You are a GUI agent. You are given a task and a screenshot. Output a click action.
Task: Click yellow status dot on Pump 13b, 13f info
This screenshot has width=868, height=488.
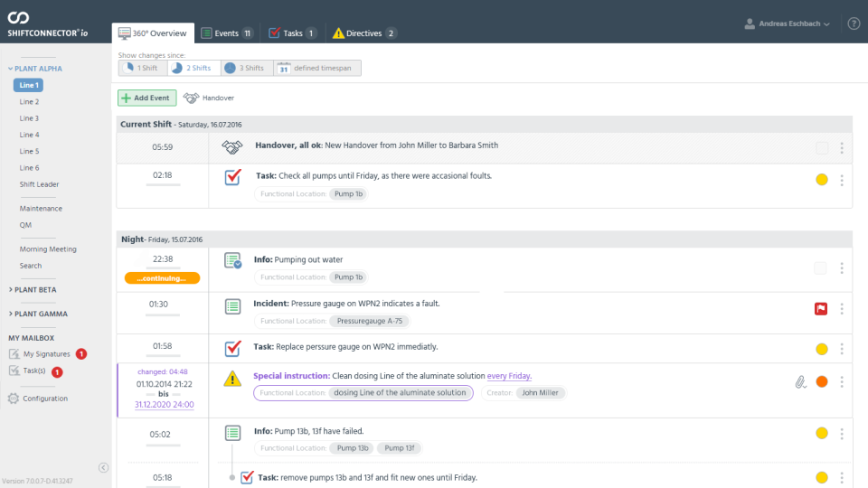822,433
